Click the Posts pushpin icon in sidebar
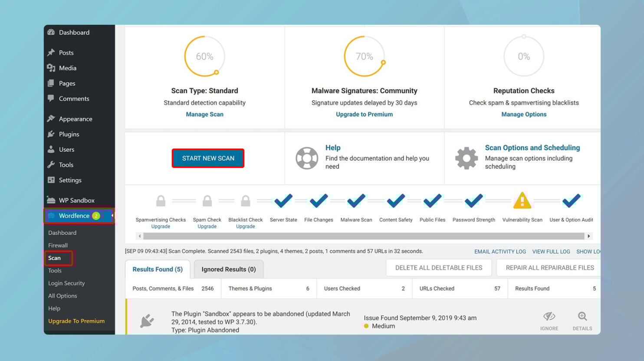 pyautogui.click(x=51, y=53)
